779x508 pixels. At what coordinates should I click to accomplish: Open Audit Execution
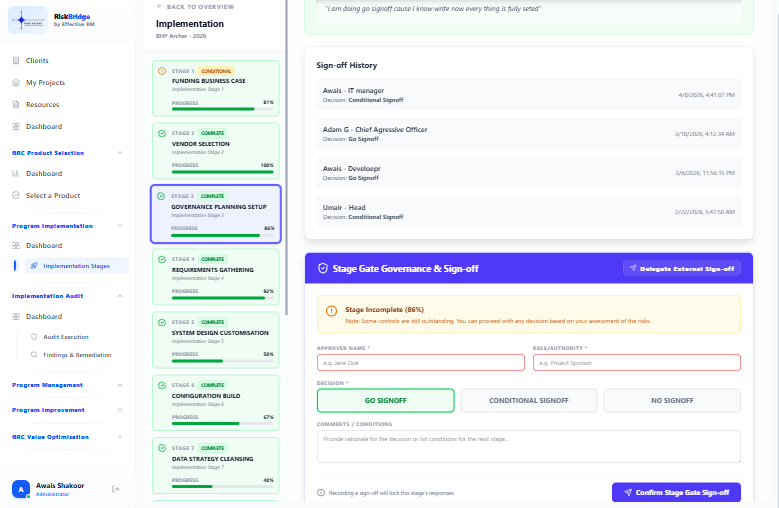click(x=66, y=337)
